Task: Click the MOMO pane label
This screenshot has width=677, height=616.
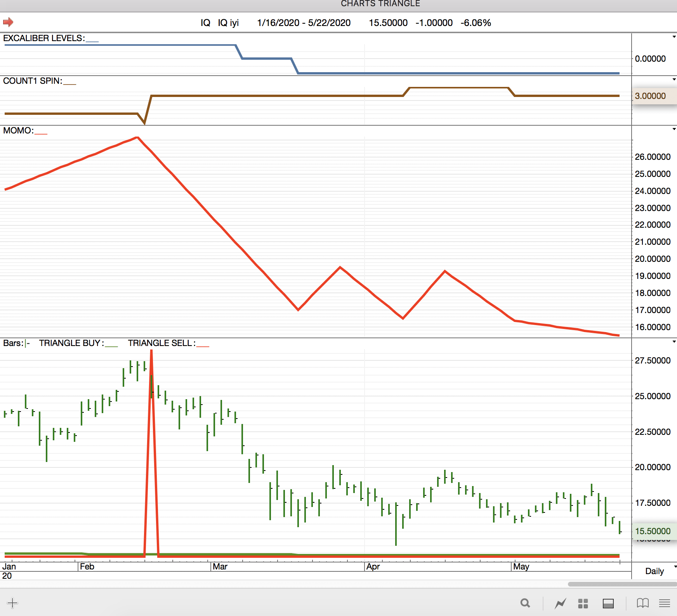Action: (x=18, y=130)
